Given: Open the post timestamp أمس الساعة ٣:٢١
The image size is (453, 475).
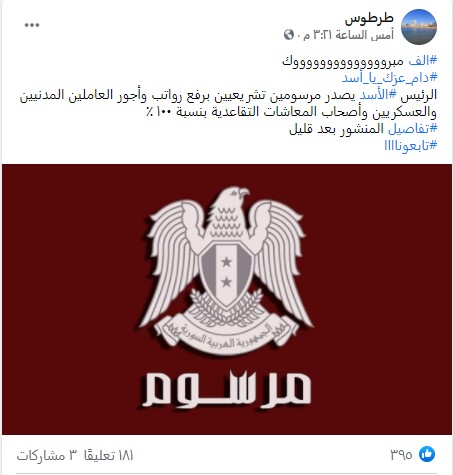Looking at the screenshot, I should (x=348, y=35).
